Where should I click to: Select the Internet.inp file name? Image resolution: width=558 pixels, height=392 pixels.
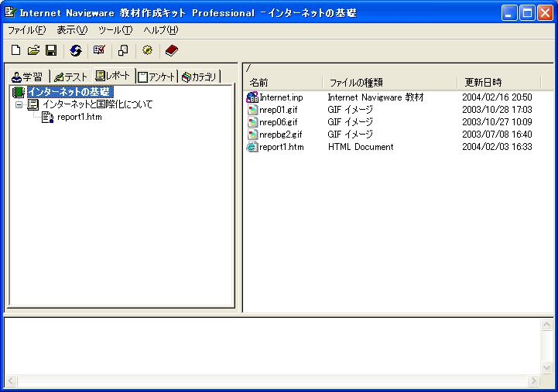point(281,97)
